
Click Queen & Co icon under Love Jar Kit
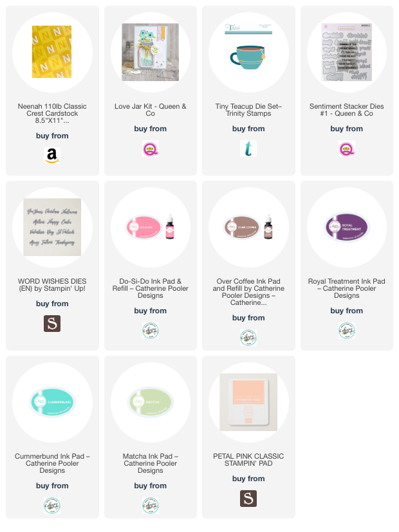coord(151,149)
